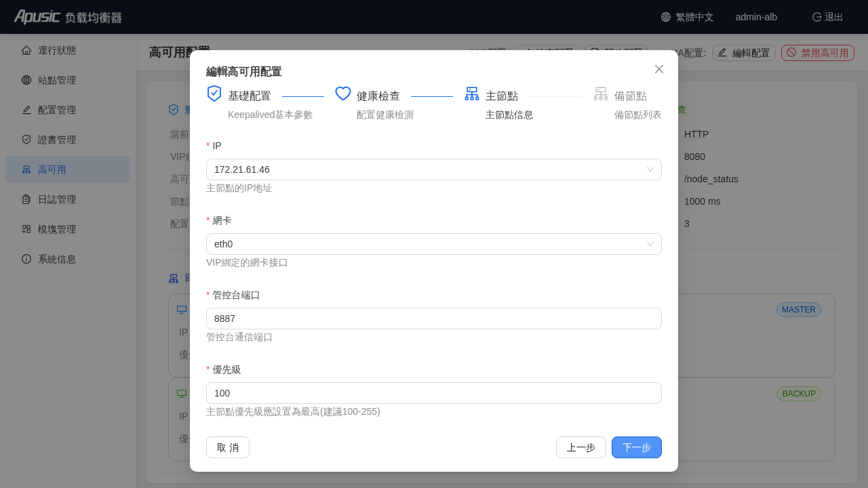Click the 編輯配置 button
Screen dimensions: 868x488
[744, 53]
